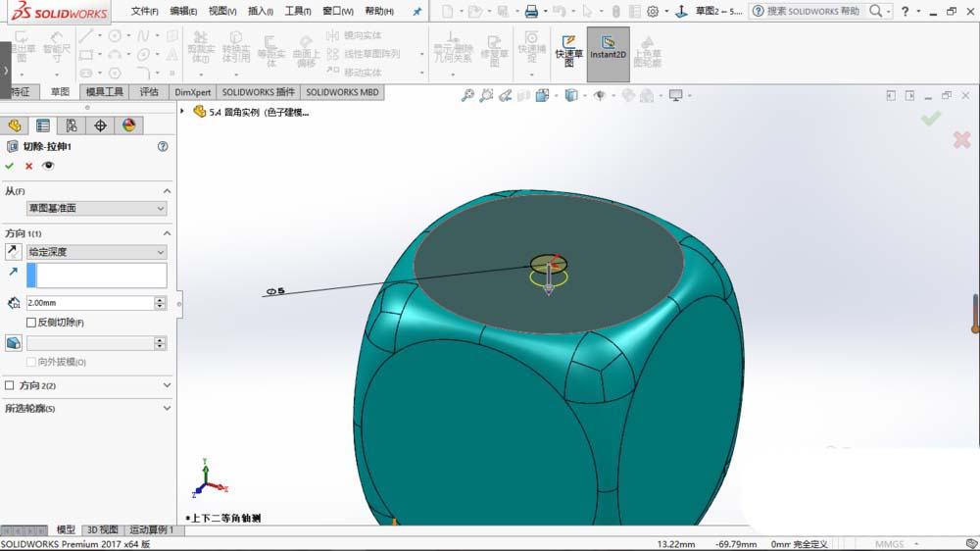Open help for 切除-拉伸1 property panel
The width and height of the screenshot is (980, 551).
[163, 146]
